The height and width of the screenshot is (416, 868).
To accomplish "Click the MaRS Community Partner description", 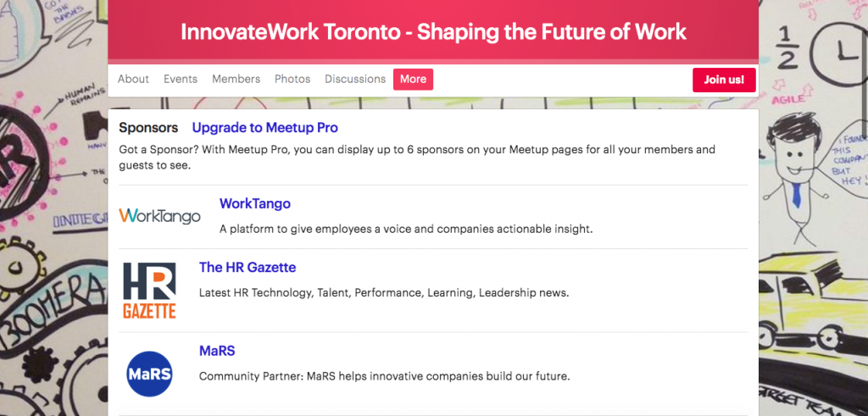I will pyautogui.click(x=384, y=376).
